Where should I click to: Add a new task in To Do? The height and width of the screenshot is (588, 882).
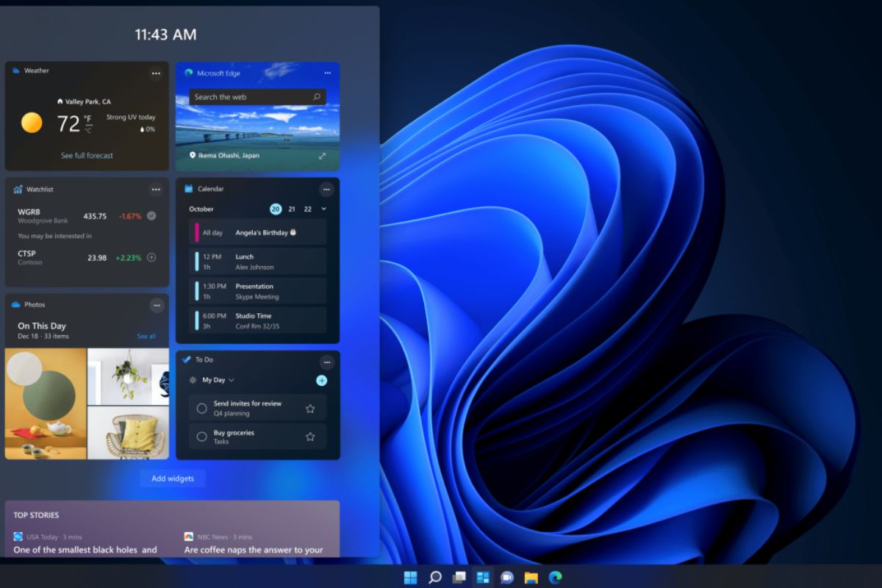[x=321, y=380]
